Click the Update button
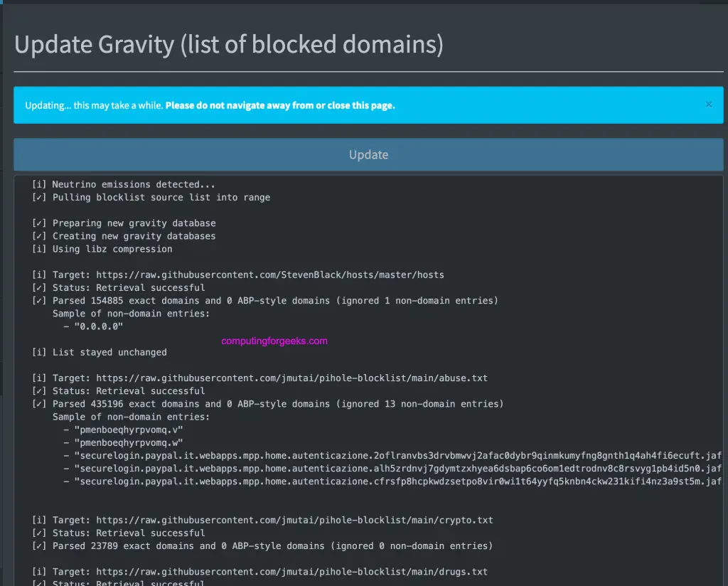Viewport: 728px width, 586px height. 368,154
